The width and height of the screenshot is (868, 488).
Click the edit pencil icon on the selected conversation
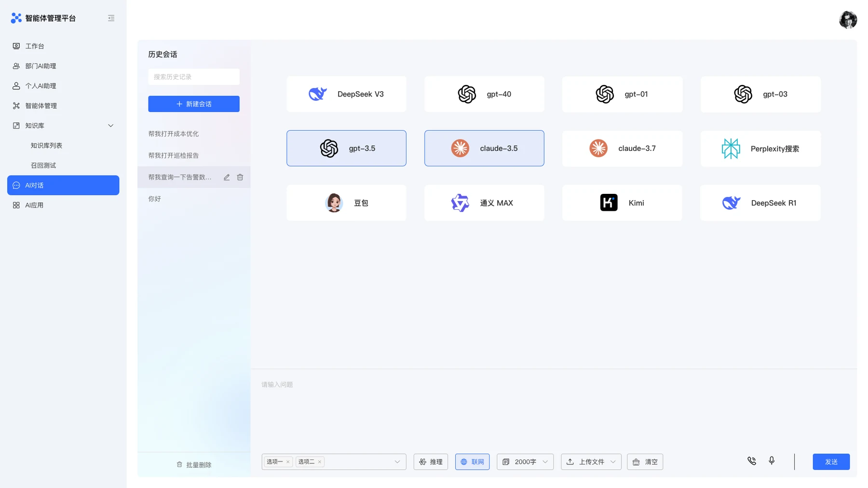[227, 177]
